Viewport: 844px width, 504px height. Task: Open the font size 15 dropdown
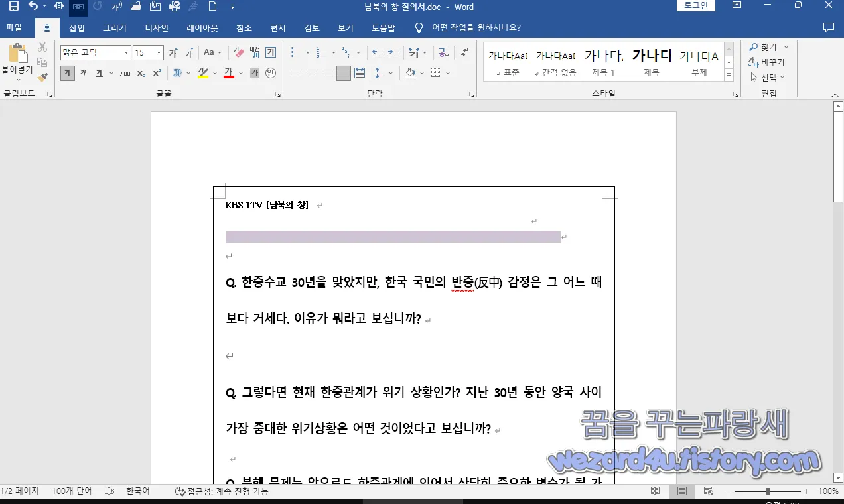[159, 52]
